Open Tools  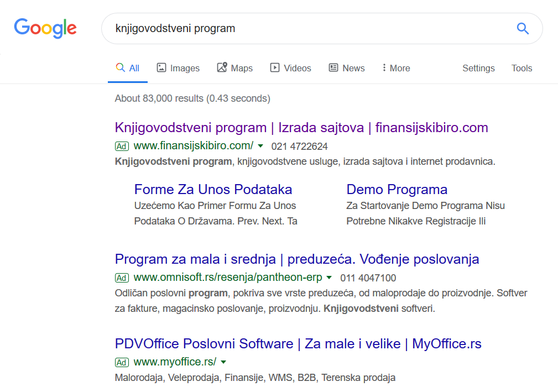pyautogui.click(x=522, y=68)
